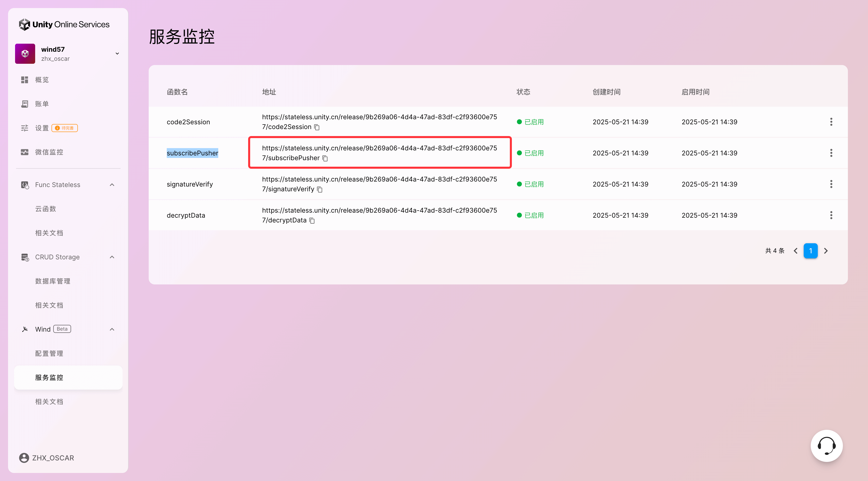Copy the code2Session URL with copy icon
This screenshot has width=868, height=481.
point(317,127)
